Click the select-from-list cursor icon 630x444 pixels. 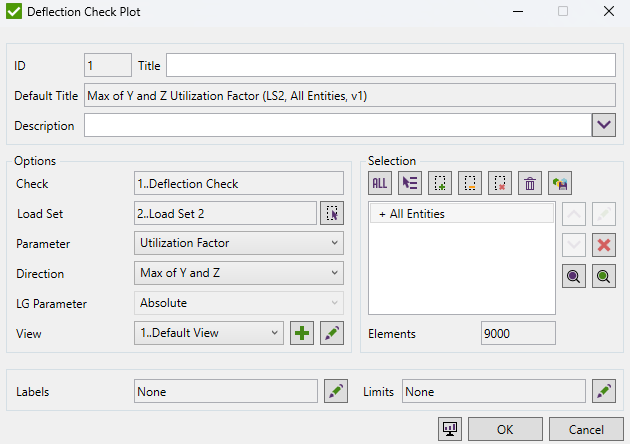point(410,182)
